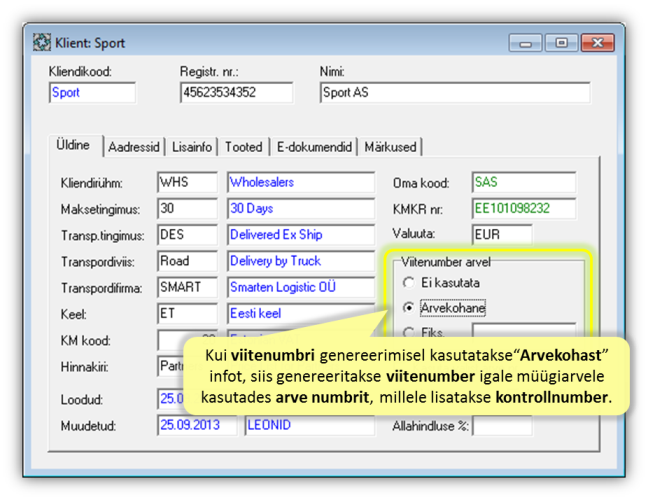Click the Transp.tingimus code field DES

[x=187, y=235]
